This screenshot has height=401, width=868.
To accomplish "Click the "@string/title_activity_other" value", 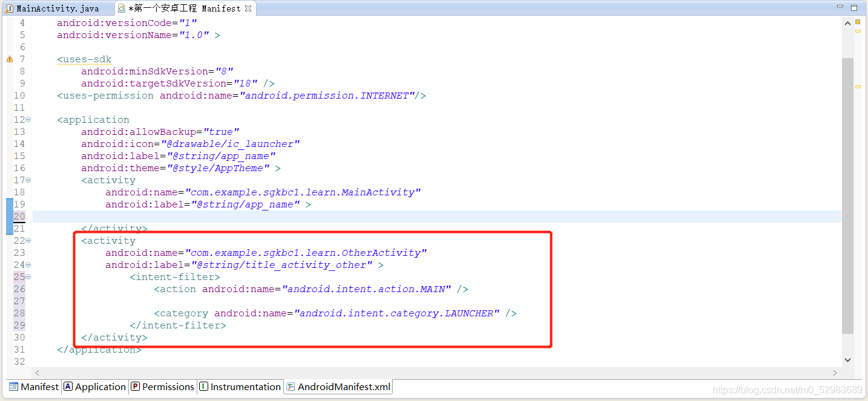I will point(281,265).
